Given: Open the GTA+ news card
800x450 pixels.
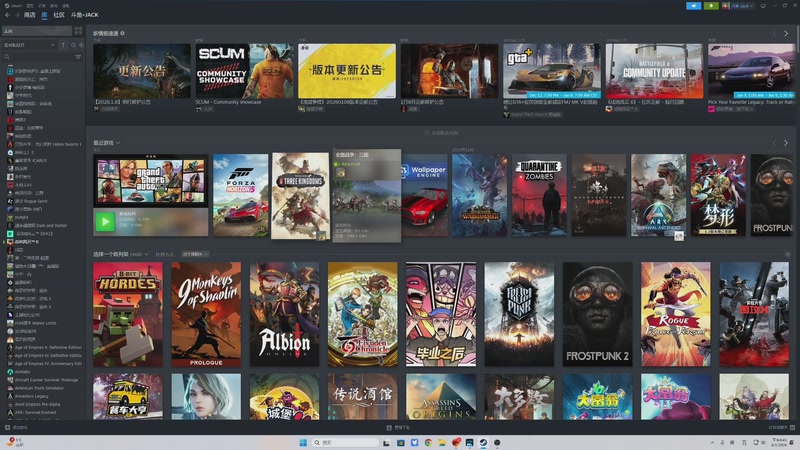Looking at the screenshot, I should click(x=552, y=71).
